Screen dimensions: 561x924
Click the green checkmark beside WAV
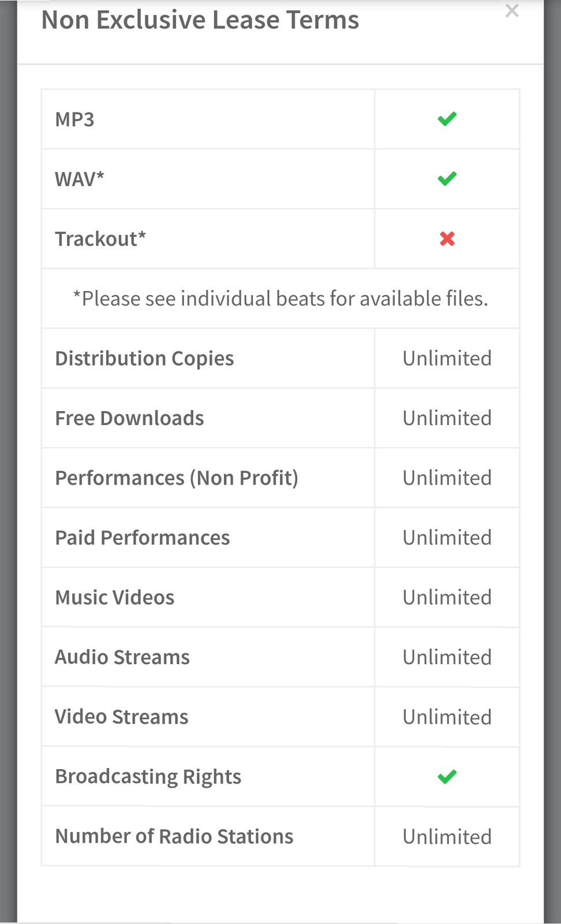point(447,179)
